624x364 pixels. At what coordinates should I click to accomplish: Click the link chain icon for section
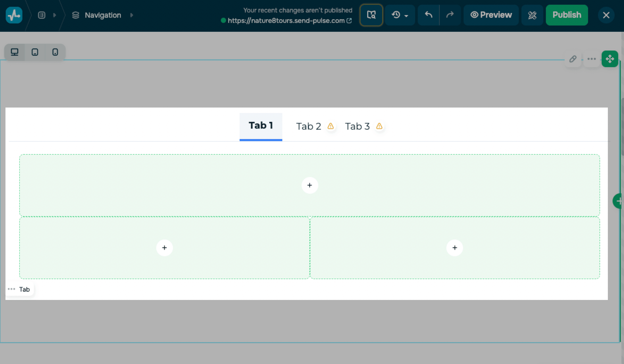[x=573, y=59]
